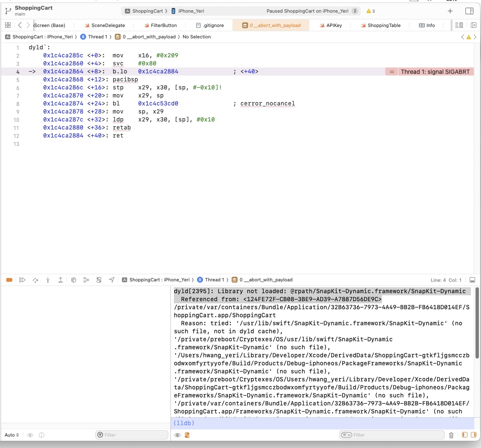Open the SIGABRT annotation details icon

point(392,72)
